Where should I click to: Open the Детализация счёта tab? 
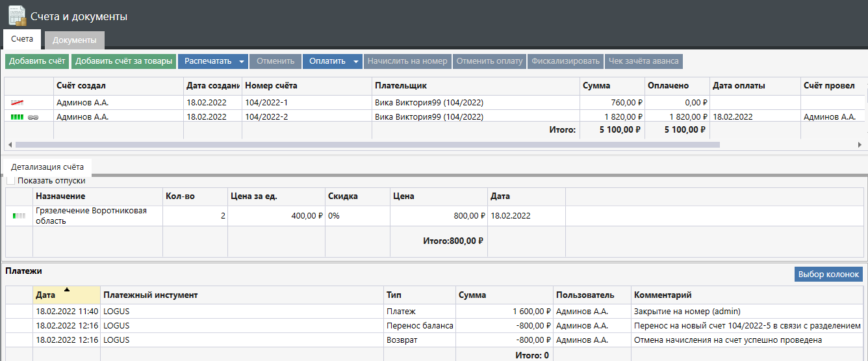[x=47, y=167]
